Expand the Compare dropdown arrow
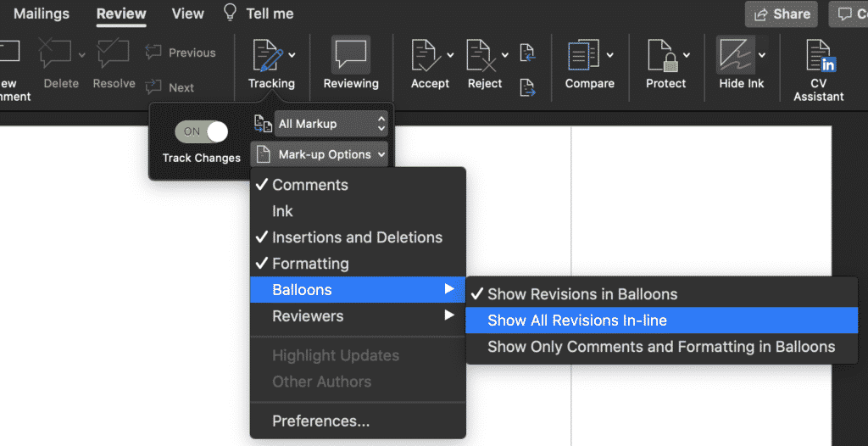868x446 pixels. (610, 55)
